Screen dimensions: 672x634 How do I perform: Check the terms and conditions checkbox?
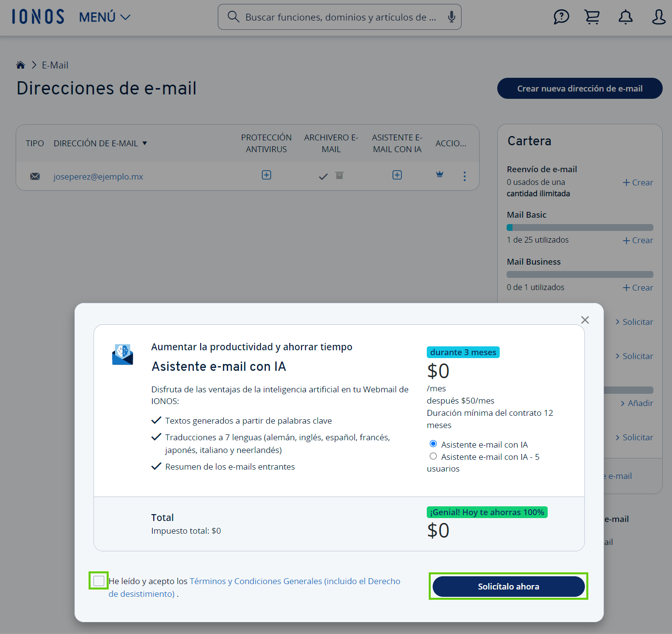(x=99, y=581)
